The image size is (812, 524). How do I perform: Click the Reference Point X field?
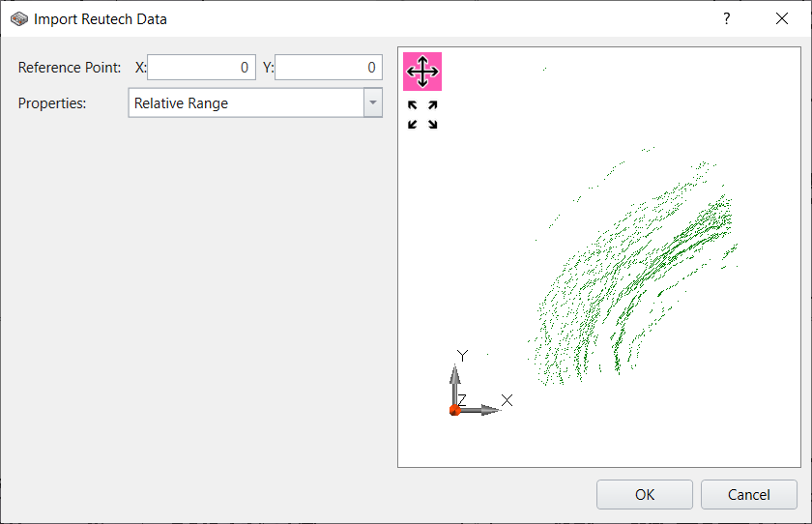[201, 68]
